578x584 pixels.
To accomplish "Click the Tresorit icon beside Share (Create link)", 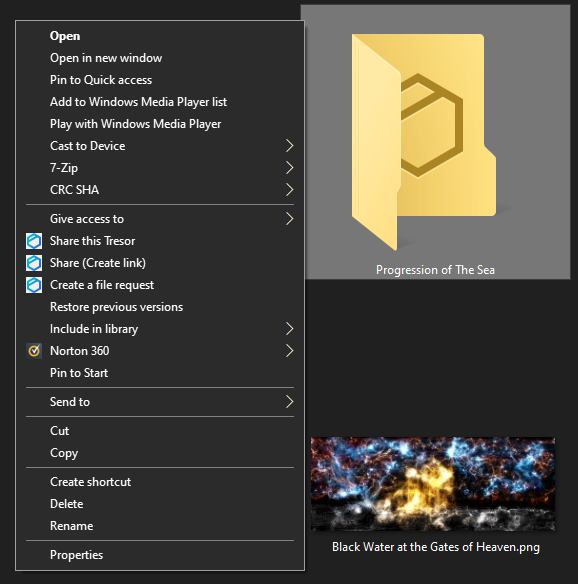I will pos(34,263).
